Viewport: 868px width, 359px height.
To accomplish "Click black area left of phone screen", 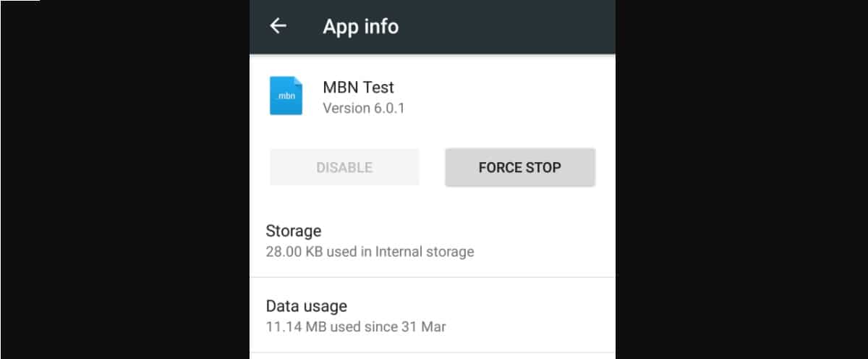I will click(x=123, y=181).
